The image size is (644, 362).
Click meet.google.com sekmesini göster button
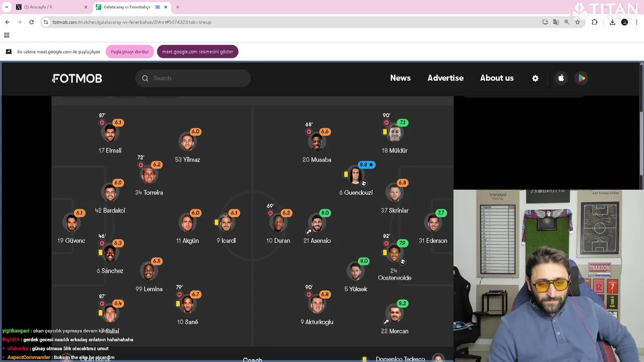[198, 52]
